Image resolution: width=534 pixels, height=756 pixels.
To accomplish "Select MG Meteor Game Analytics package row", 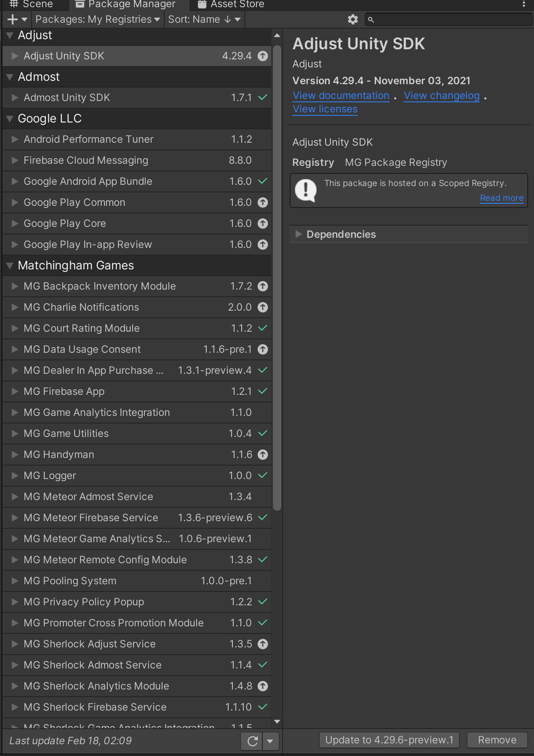I will pyautogui.click(x=137, y=539).
